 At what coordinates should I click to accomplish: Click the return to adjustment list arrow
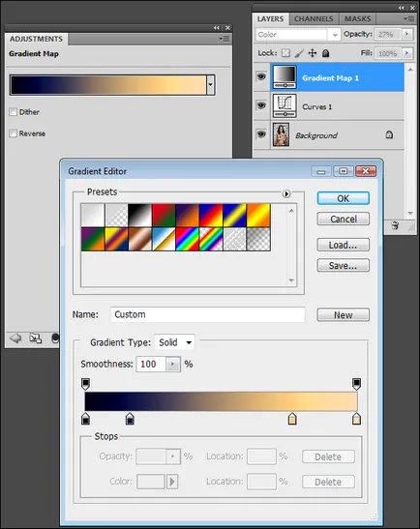[x=15, y=338]
